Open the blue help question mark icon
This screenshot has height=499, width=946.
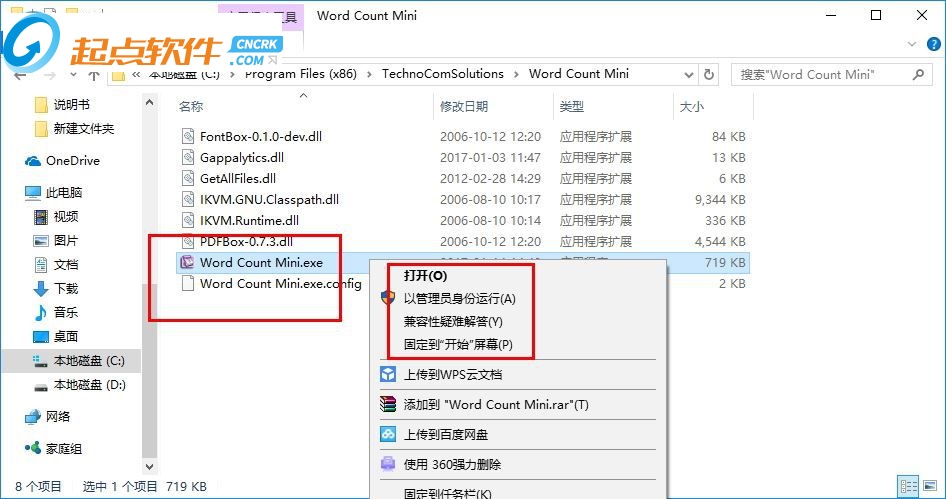pos(933,44)
